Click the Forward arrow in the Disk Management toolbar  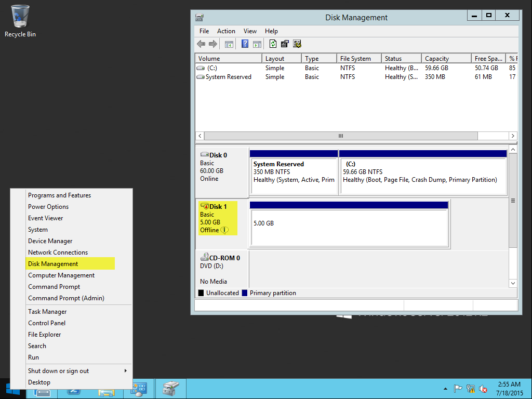click(212, 44)
